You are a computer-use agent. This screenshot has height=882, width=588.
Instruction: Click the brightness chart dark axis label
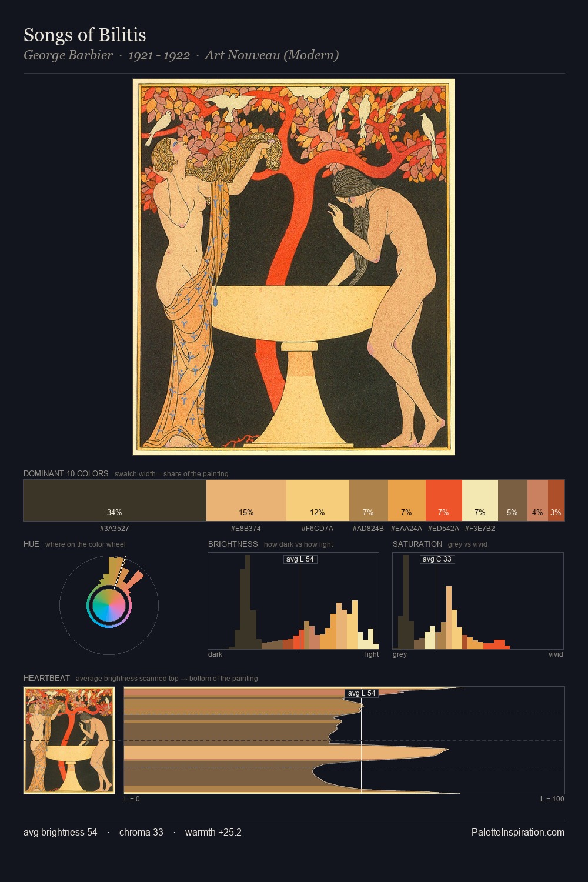tap(215, 654)
